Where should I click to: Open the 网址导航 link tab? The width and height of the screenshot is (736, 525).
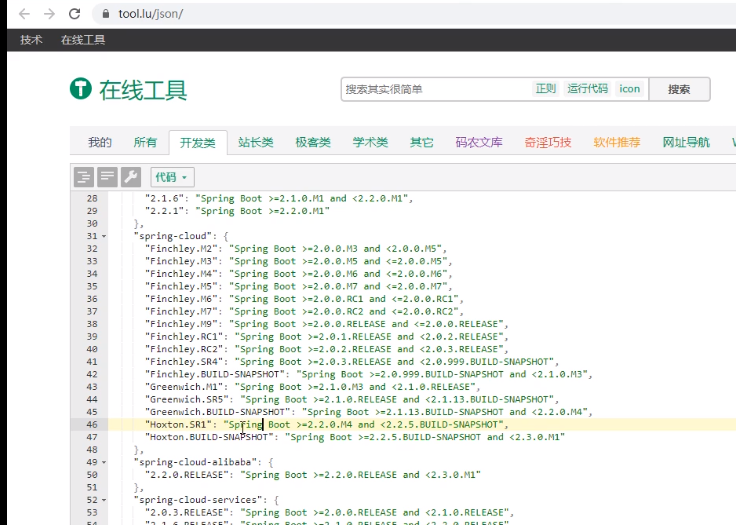(x=686, y=142)
